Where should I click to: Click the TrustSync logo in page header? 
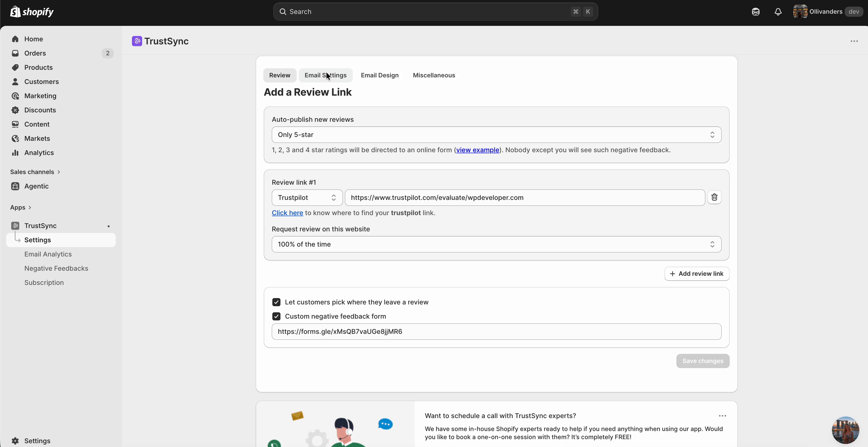[137, 41]
